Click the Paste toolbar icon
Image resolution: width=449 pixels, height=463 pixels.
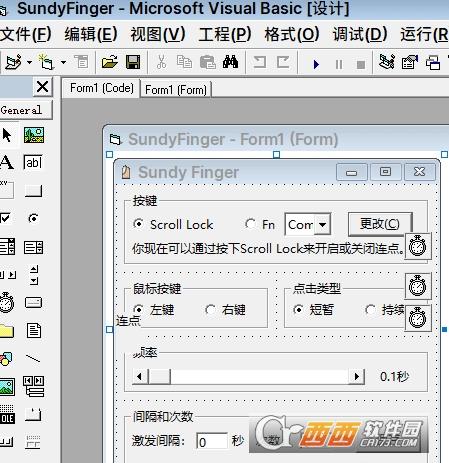point(208,62)
